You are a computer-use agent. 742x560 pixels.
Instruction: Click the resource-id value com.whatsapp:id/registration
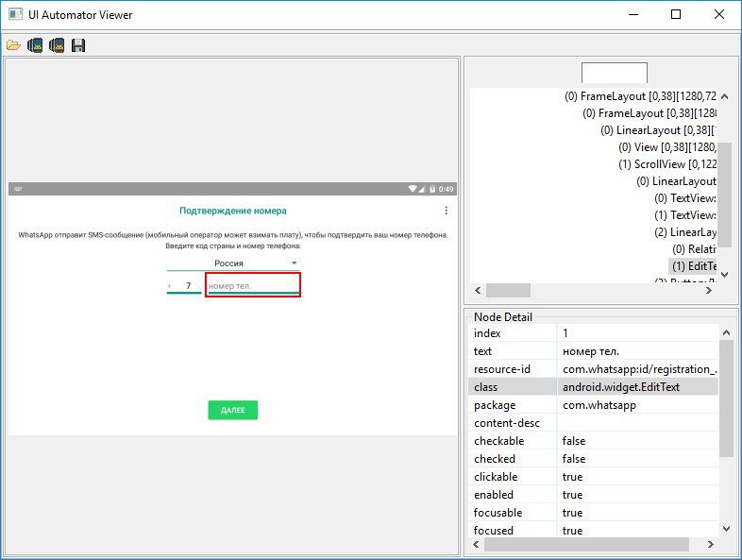click(638, 369)
